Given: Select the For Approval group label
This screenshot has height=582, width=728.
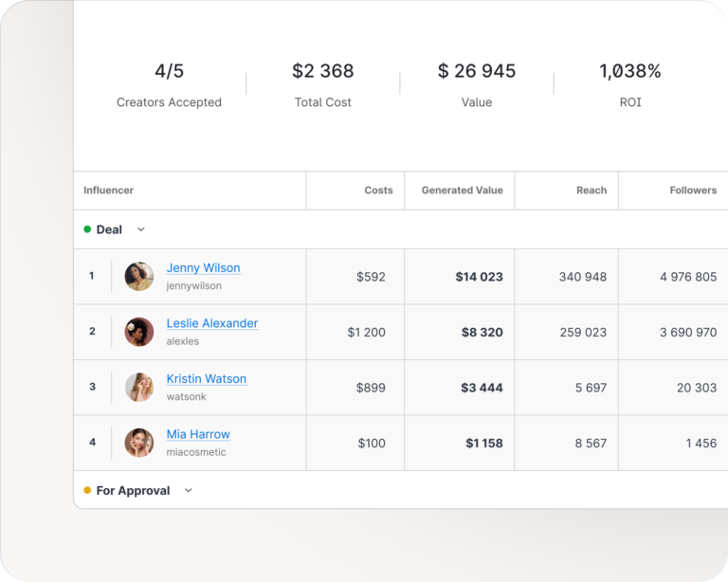Looking at the screenshot, I should pyautogui.click(x=133, y=491).
